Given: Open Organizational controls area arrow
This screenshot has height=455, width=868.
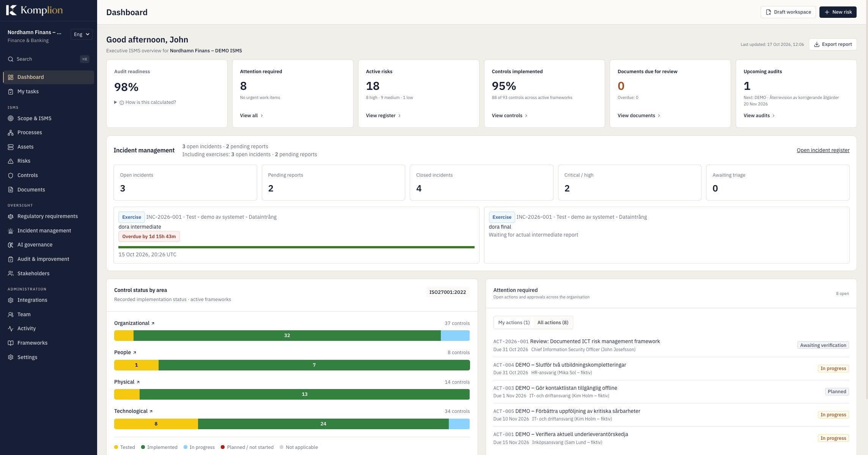Looking at the screenshot, I should click(153, 323).
